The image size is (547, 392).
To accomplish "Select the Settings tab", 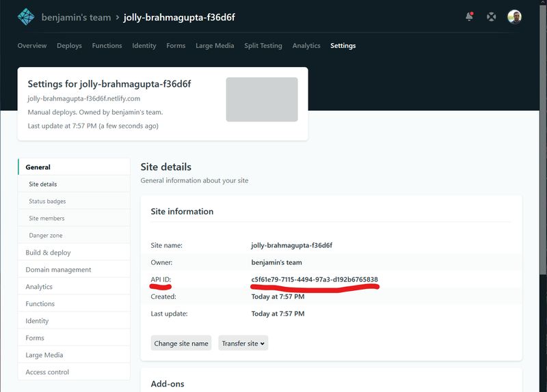I will (343, 46).
